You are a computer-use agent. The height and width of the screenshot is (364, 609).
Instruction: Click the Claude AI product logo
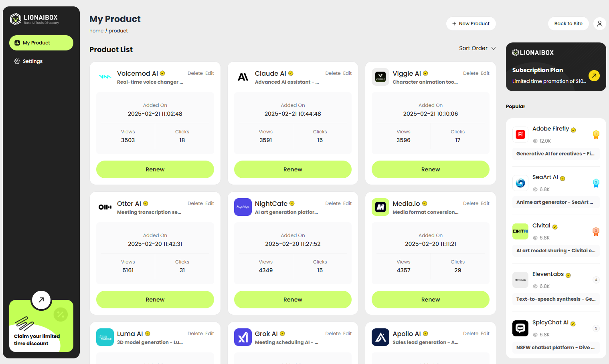point(243,77)
